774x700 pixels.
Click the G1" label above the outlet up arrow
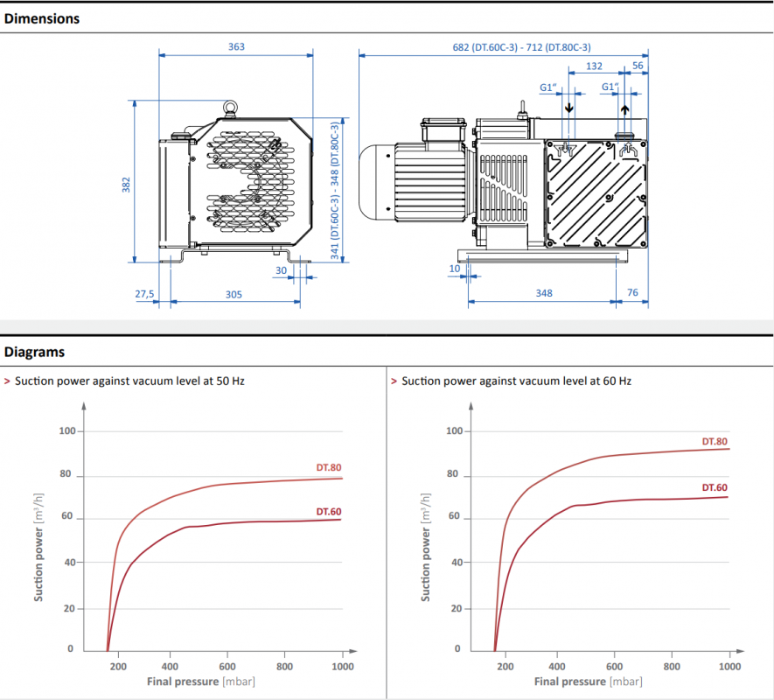click(x=610, y=87)
